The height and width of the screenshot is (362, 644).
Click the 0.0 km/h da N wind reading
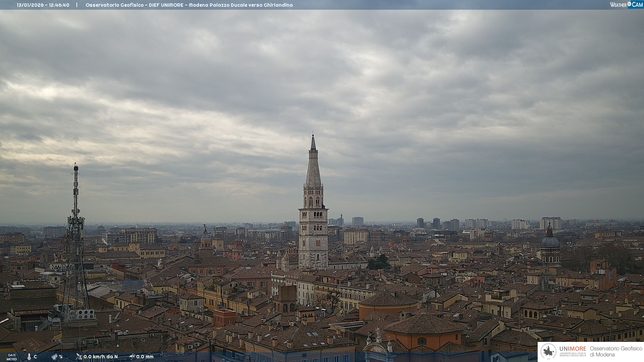coord(101,357)
